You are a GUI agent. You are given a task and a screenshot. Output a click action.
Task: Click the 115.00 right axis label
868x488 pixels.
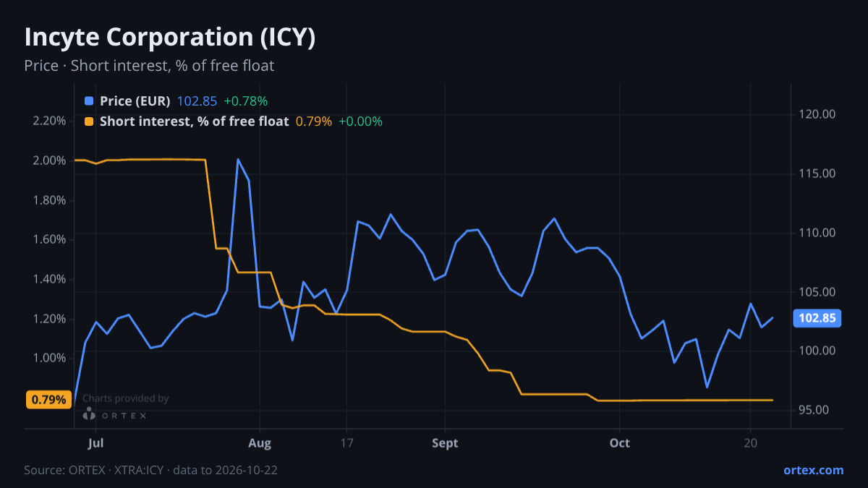click(817, 174)
